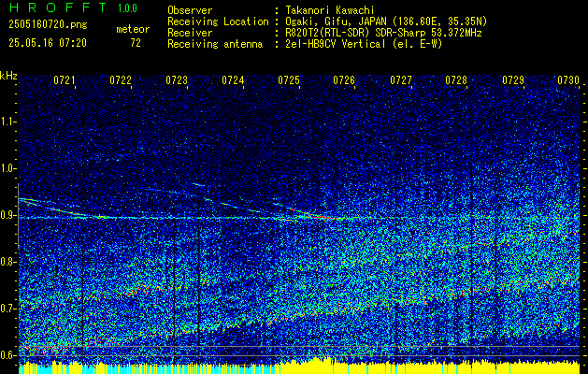Click the Observer label
Viewport: 588px width, 374px height.
pos(190,10)
